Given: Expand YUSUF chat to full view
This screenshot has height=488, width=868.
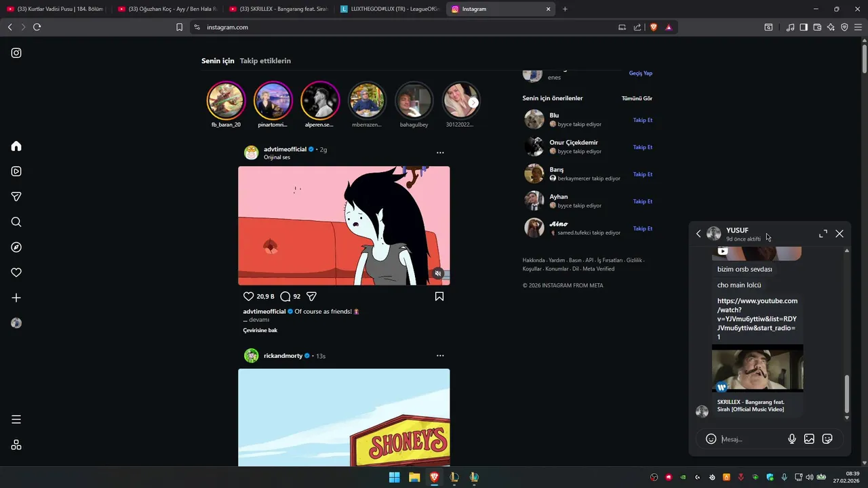Looking at the screenshot, I should click(x=823, y=233).
